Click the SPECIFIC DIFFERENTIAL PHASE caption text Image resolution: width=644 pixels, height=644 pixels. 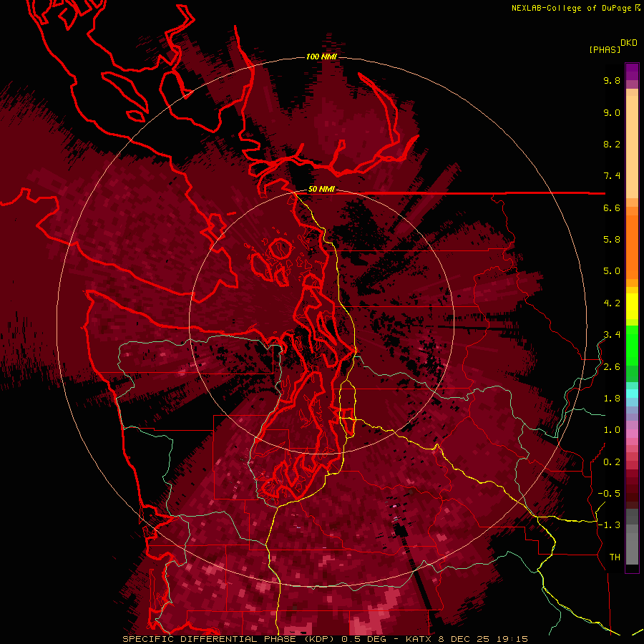(x=209, y=639)
